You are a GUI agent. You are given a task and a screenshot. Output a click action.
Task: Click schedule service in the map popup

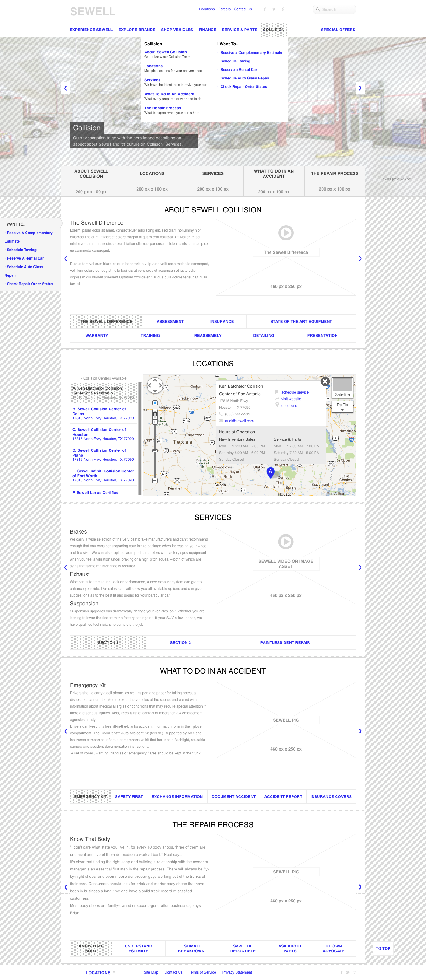click(295, 392)
